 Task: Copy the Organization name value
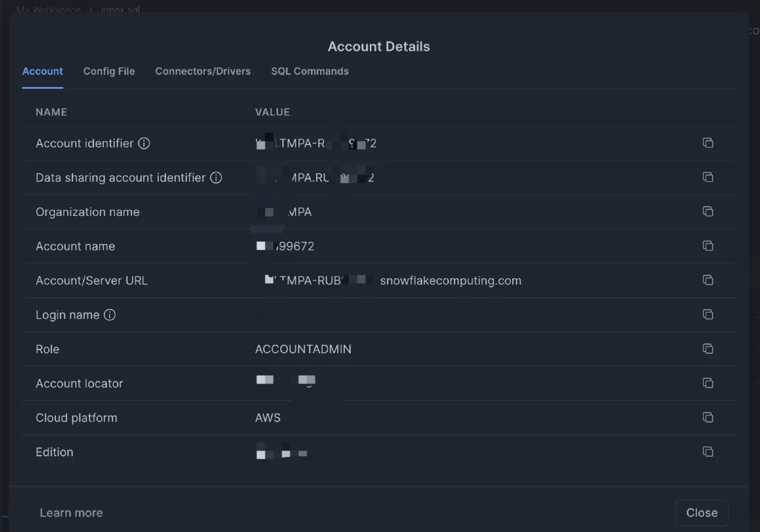[x=707, y=212]
